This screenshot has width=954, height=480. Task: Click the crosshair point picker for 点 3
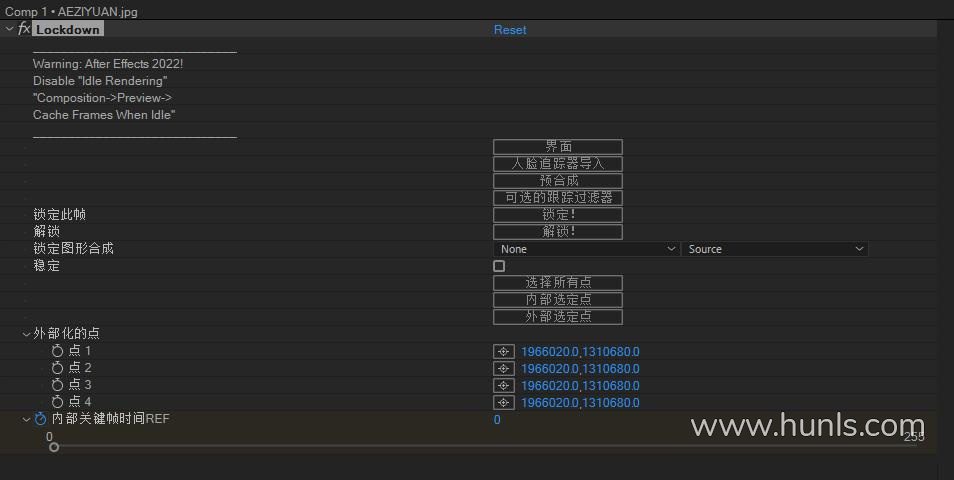pyautogui.click(x=504, y=386)
